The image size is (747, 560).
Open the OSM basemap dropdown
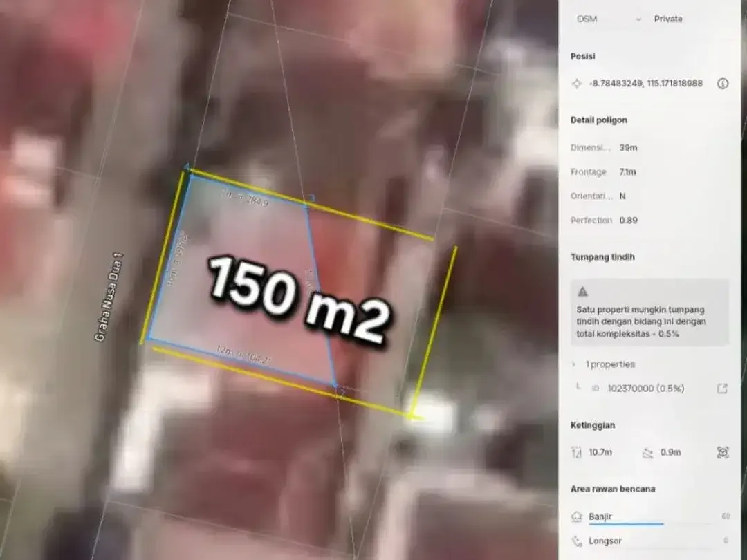pyautogui.click(x=609, y=19)
